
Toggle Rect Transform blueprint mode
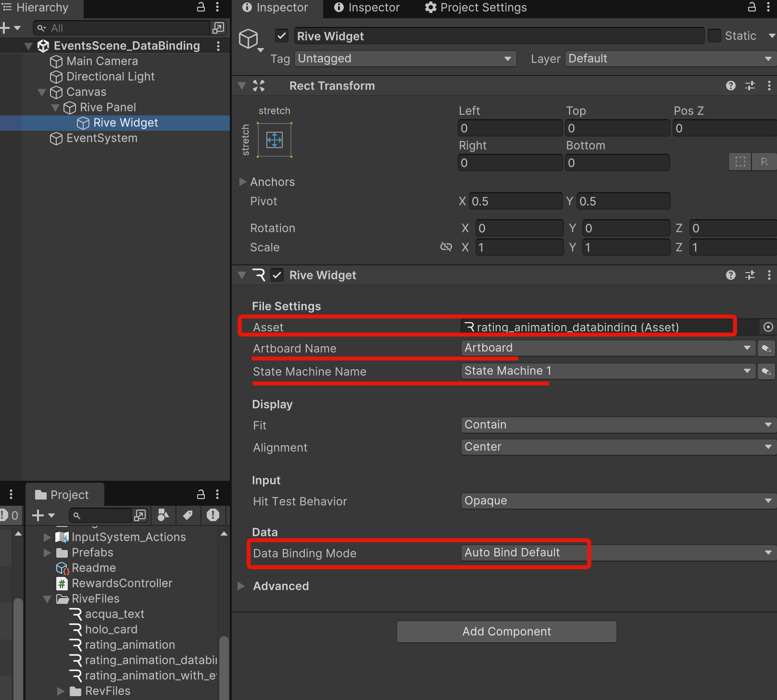[x=740, y=162]
